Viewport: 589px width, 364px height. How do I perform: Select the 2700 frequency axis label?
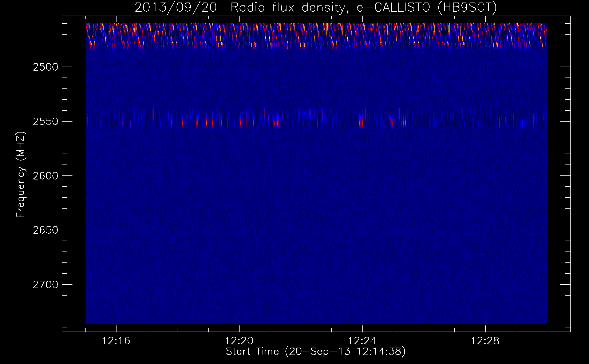pyautogui.click(x=45, y=285)
